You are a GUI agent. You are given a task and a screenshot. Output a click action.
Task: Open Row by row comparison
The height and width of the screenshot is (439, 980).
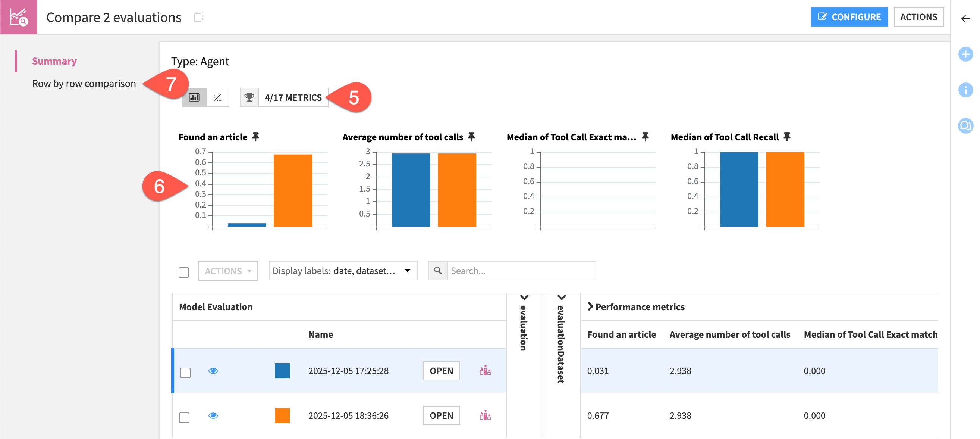tap(83, 83)
